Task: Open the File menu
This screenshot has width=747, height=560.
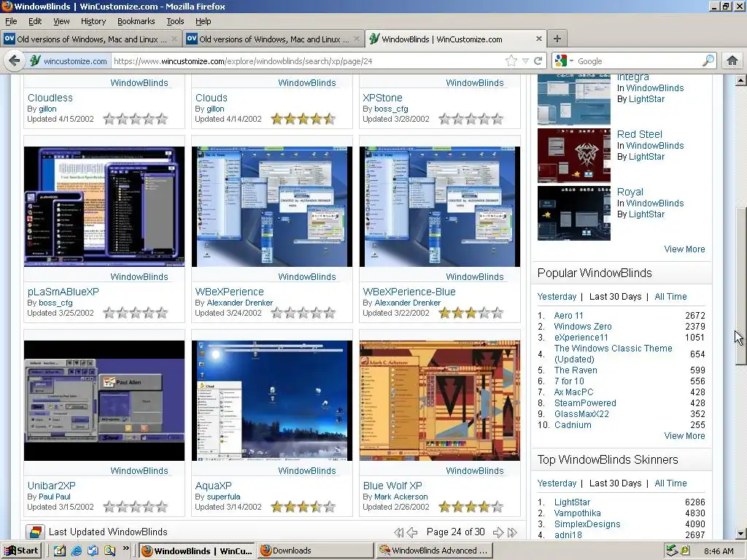Action: click(x=11, y=21)
